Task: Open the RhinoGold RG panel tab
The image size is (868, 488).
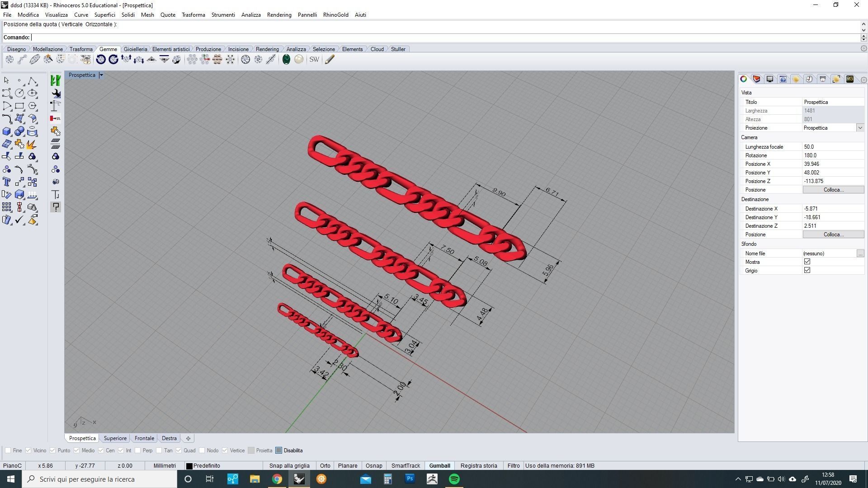Action: pyautogui.click(x=849, y=79)
